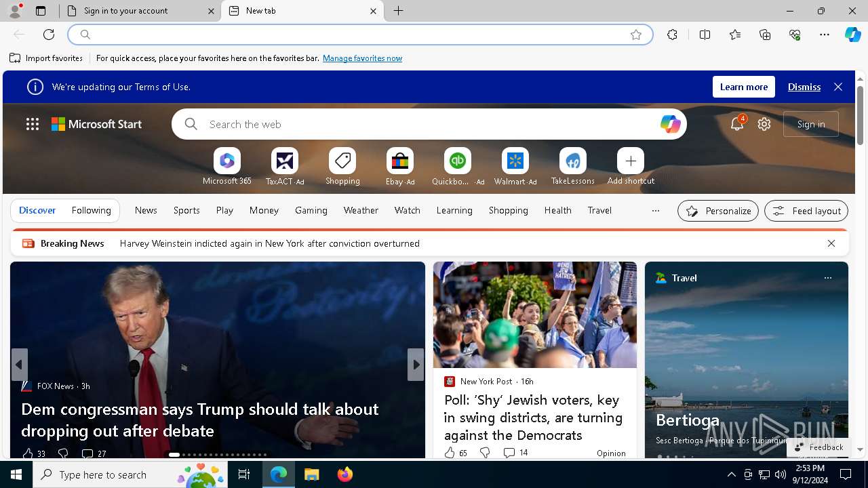This screenshot has width=868, height=488.
Task: Close the Breaking News bar
Action: point(831,243)
